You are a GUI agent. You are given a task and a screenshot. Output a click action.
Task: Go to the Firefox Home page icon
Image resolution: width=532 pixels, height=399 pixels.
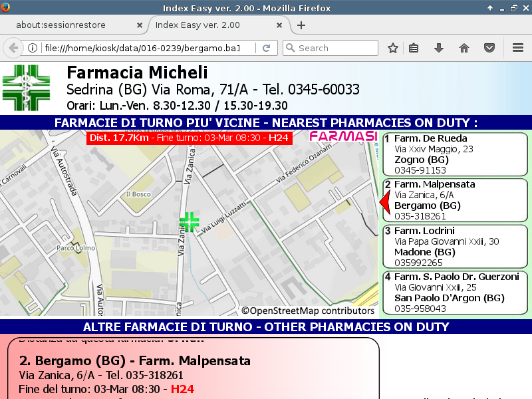(x=464, y=48)
